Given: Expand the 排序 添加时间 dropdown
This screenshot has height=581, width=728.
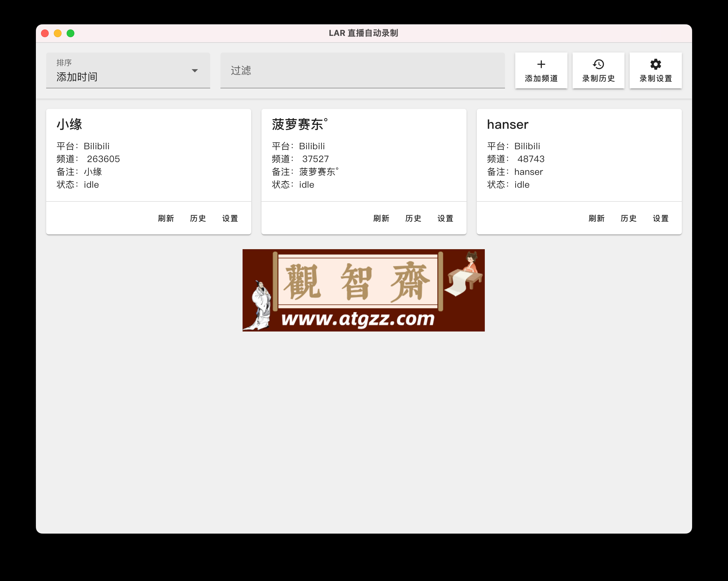Looking at the screenshot, I should point(128,70).
